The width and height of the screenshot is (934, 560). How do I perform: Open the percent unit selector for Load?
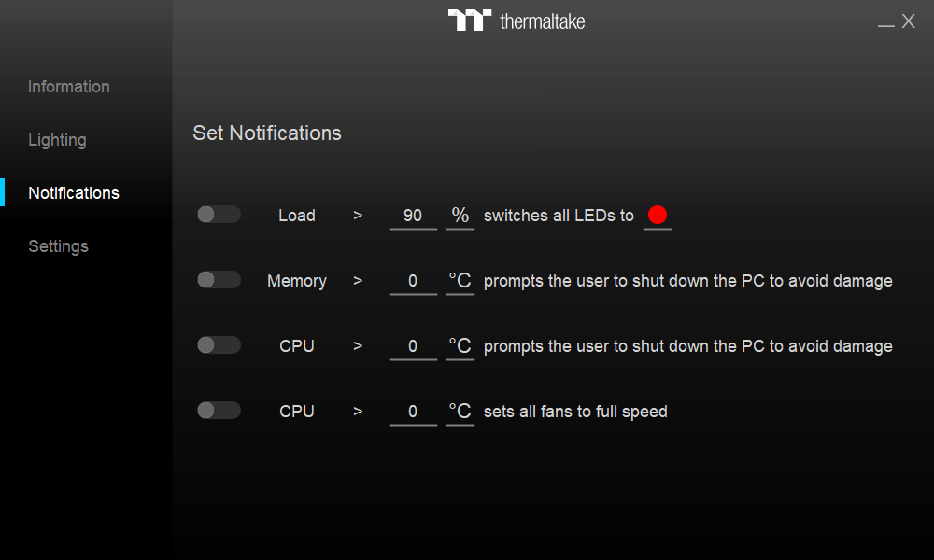[x=460, y=216]
